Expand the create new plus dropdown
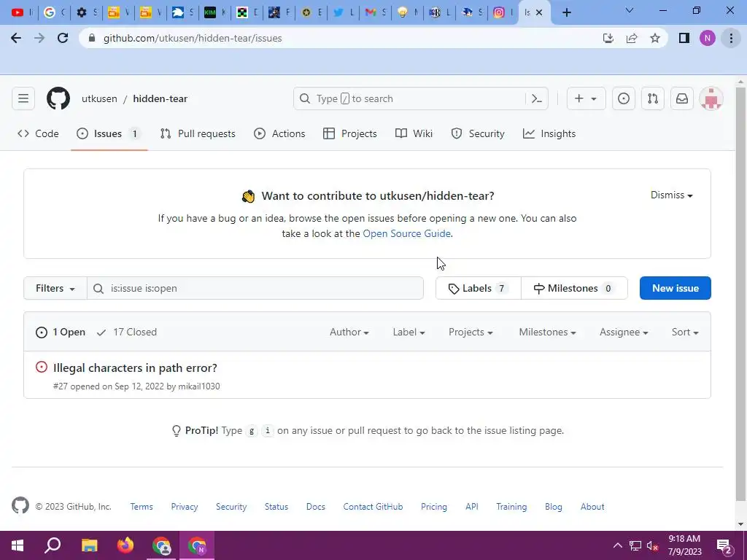The height and width of the screenshot is (560, 747). click(x=586, y=98)
